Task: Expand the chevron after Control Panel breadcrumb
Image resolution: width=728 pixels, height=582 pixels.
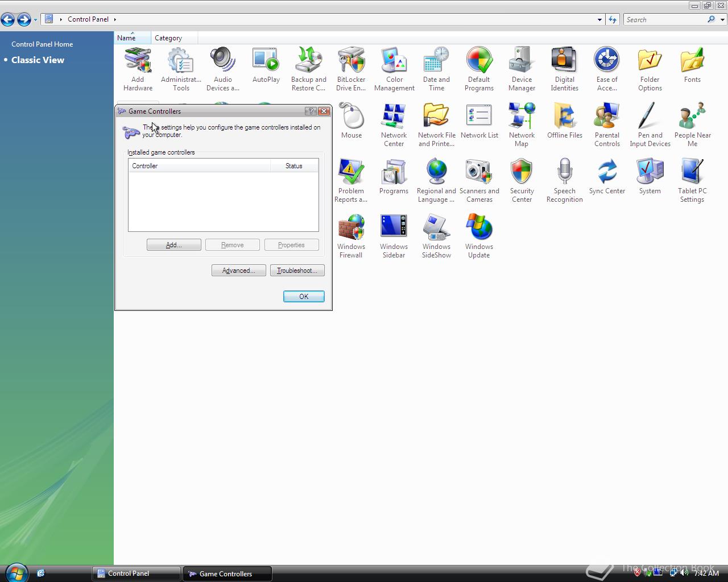Action: click(114, 19)
